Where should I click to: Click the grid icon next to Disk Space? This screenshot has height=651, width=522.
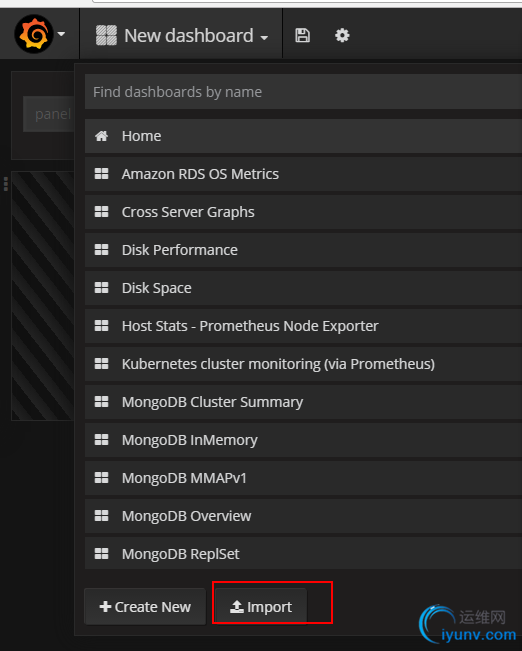(x=101, y=288)
